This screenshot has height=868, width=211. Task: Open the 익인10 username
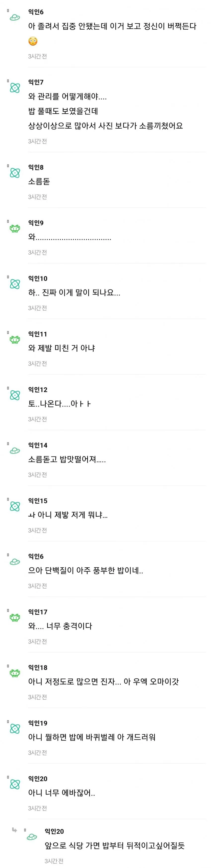[x=38, y=278]
